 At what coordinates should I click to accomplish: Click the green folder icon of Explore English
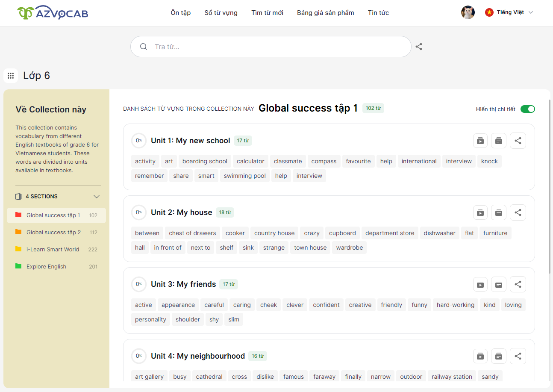coord(18,266)
